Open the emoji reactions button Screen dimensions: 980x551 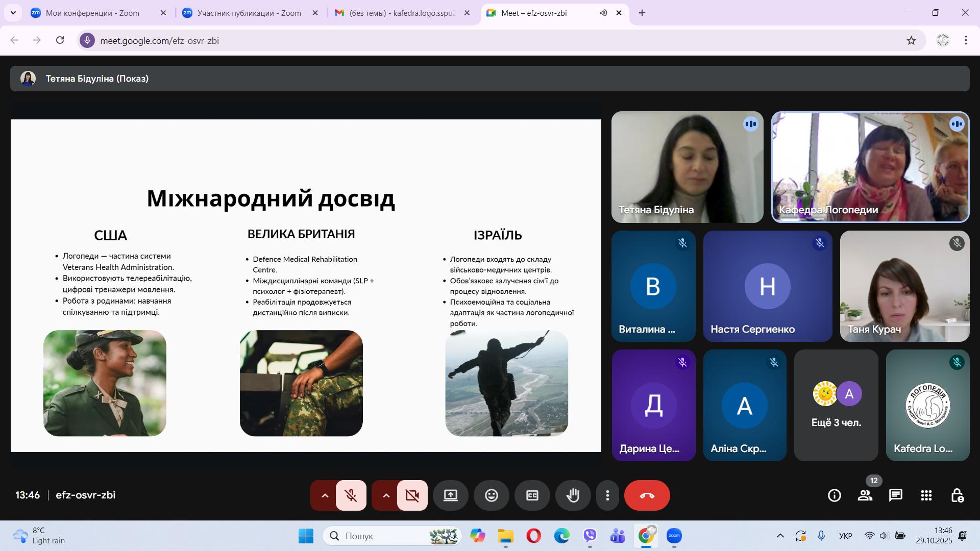click(491, 495)
